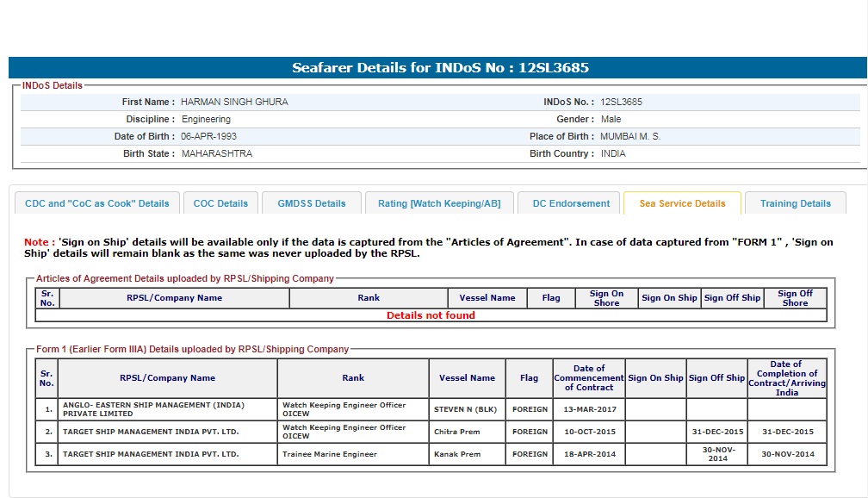Click the red "Details not found" message
This screenshot has height=498, width=868.
(x=431, y=315)
